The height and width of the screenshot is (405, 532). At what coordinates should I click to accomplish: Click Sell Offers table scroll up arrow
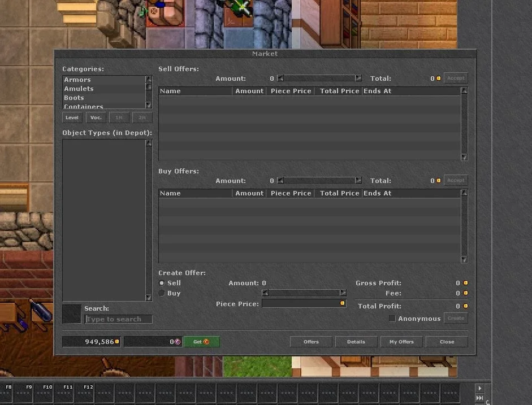(464, 90)
